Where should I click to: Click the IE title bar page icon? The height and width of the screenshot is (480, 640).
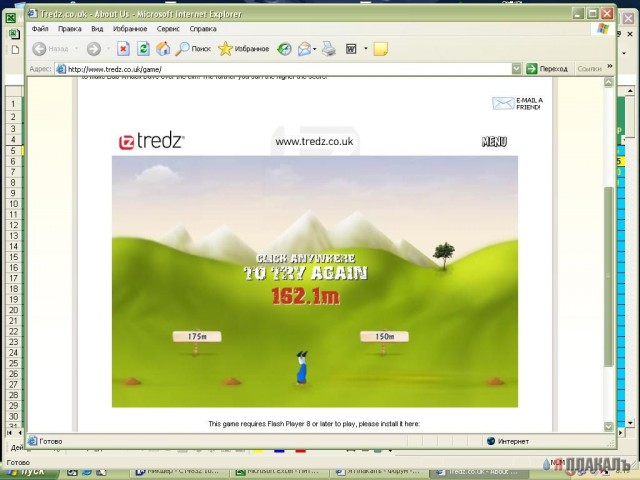pos(32,13)
